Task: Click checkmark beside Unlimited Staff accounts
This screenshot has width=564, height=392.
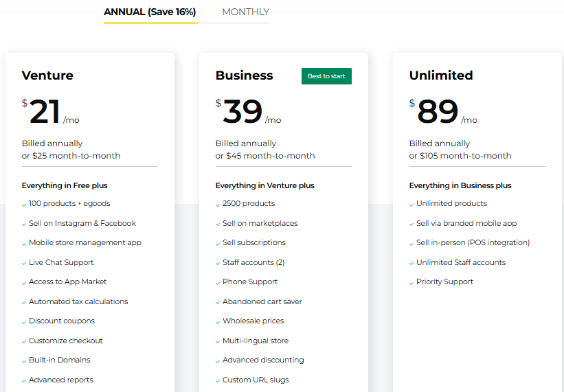Action: [x=411, y=264]
